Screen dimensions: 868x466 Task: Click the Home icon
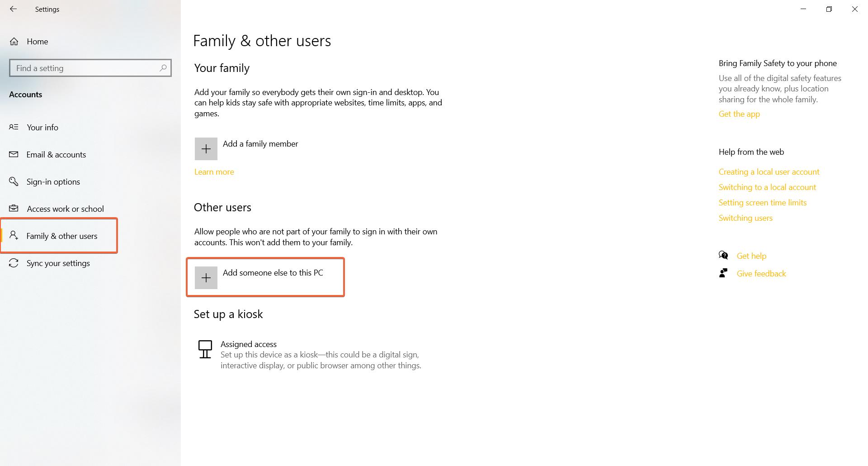coord(14,41)
